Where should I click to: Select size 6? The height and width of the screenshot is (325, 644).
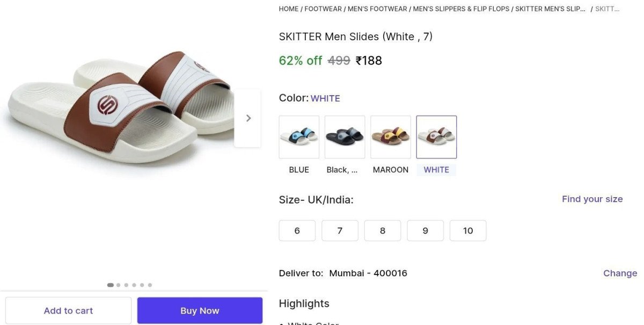[297, 230]
